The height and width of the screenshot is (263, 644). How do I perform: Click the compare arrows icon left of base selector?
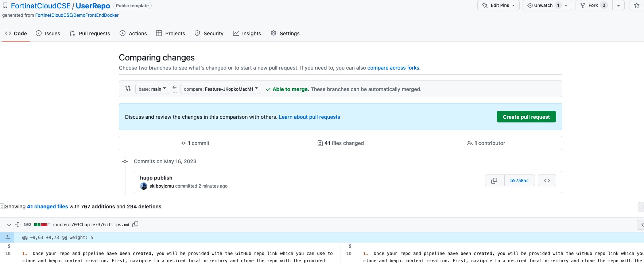click(128, 88)
